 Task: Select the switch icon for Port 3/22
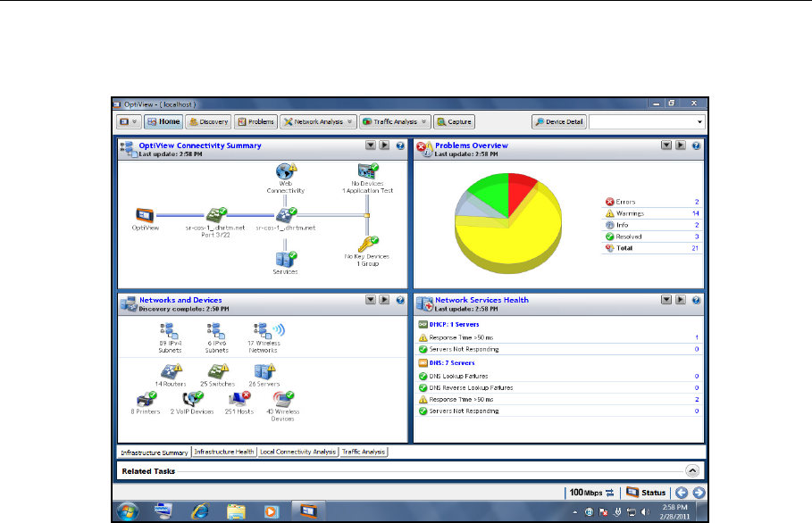216,215
